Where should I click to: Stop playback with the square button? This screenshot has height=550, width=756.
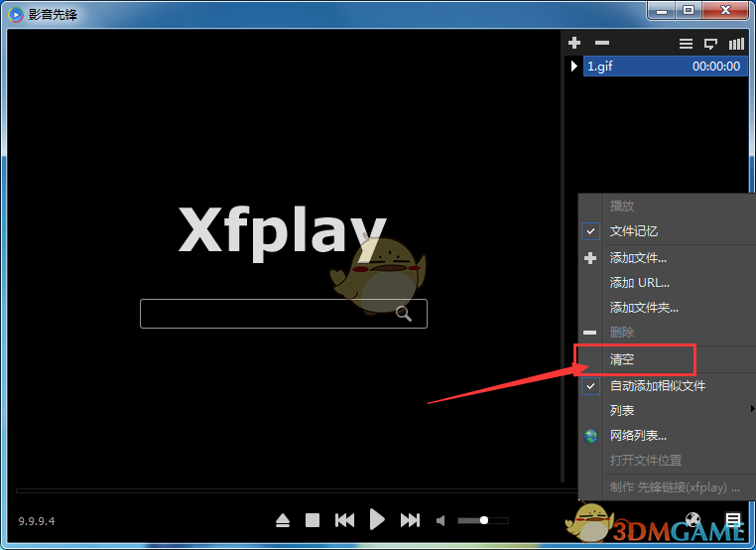(313, 520)
